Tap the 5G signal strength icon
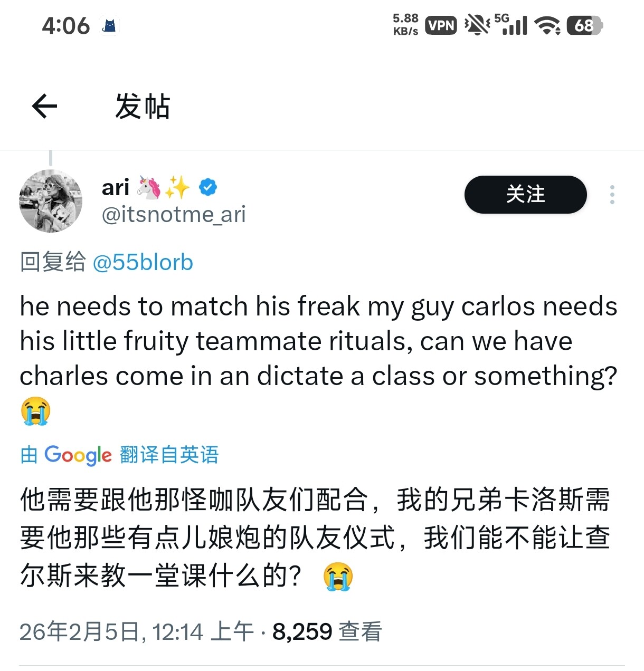The width and height of the screenshot is (644, 671). [511, 24]
